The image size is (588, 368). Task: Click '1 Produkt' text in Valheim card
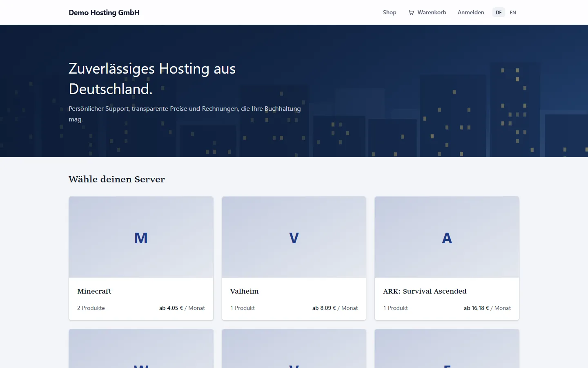point(243,308)
